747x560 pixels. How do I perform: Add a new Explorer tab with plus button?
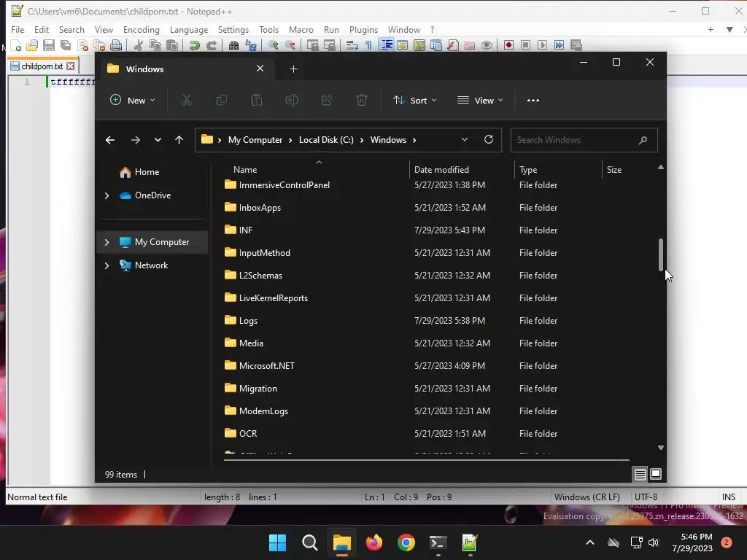293,69
